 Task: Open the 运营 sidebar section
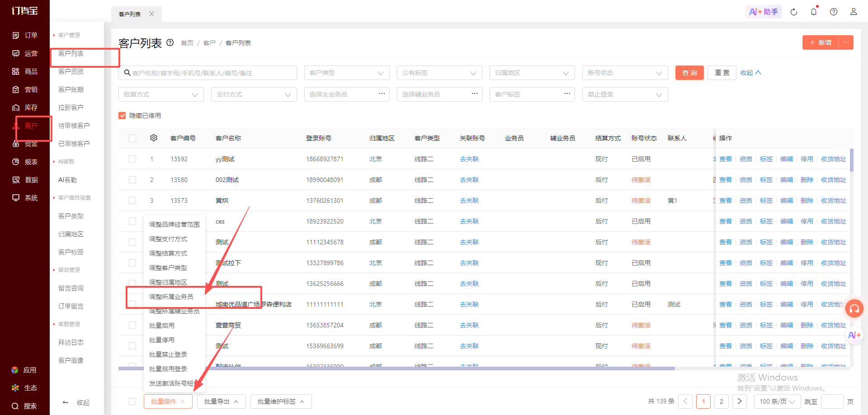tap(25, 53)
